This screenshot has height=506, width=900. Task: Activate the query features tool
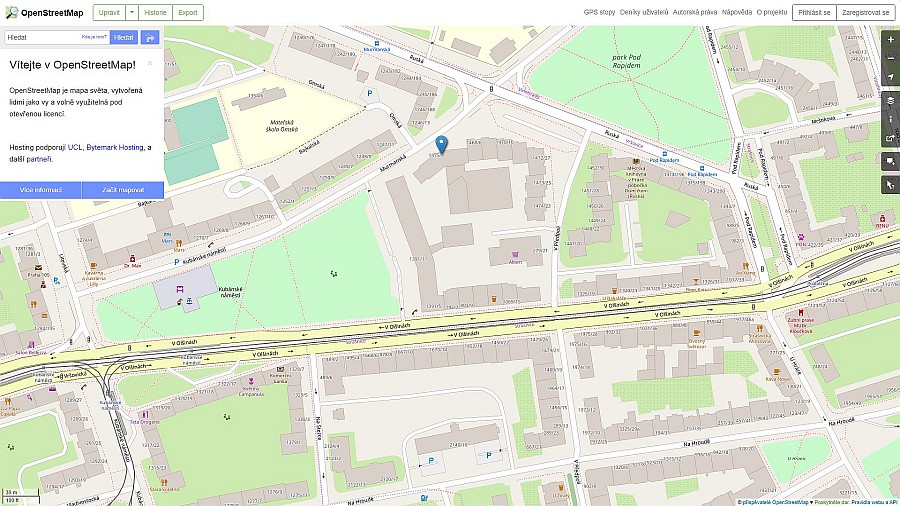(x=890, y=185)
